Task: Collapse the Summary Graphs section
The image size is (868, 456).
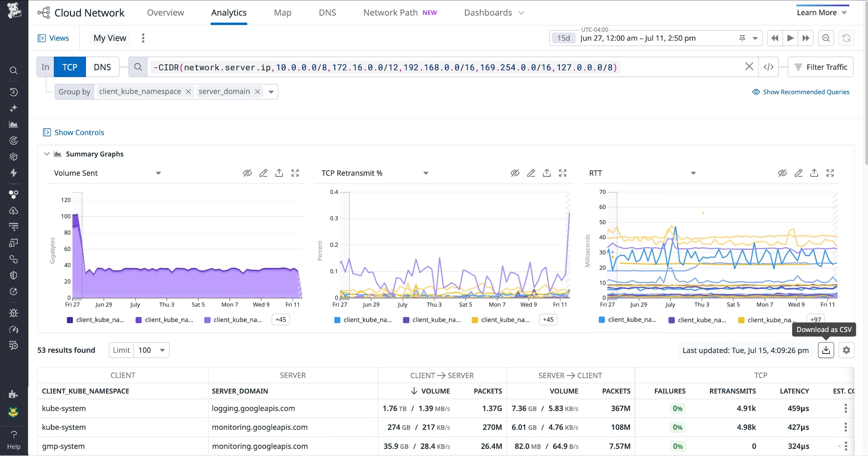Action: tap(47, 154)
